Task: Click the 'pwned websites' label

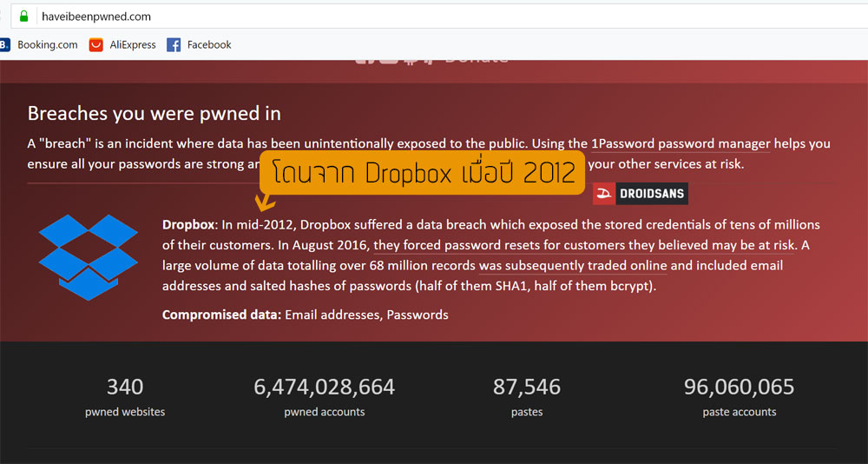Action: [x=125, y=412]
